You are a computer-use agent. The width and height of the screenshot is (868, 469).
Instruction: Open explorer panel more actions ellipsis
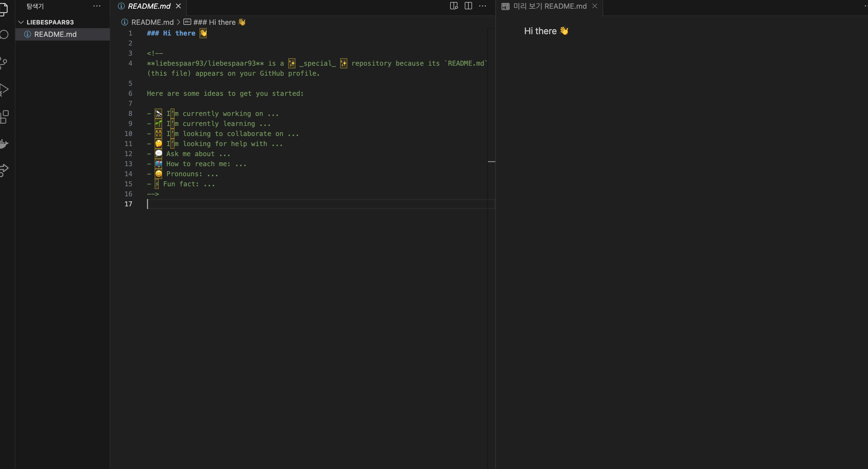pyautogui.click(x=97, y=6)
